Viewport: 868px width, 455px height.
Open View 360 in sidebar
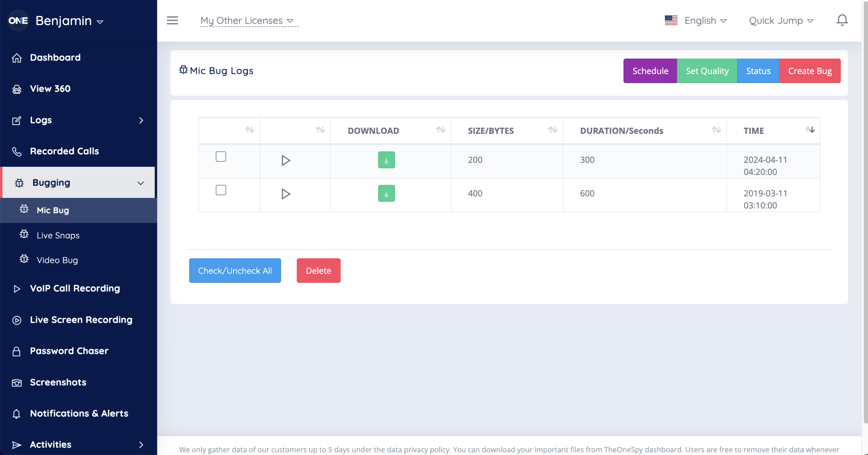tap(50, 89)
